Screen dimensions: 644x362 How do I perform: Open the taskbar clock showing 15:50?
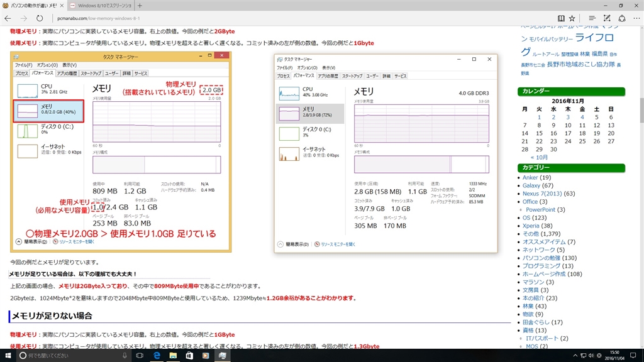click(614, 356)
